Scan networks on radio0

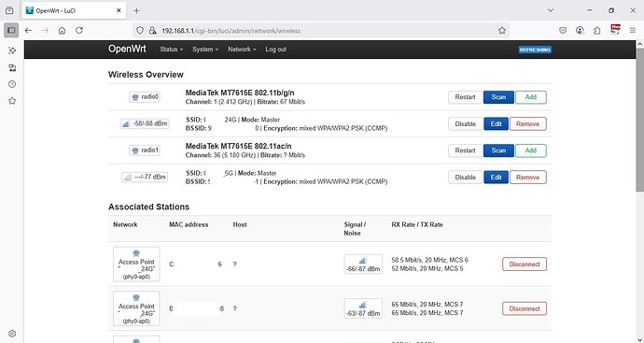pyautogui.click(x=498, y=97)
